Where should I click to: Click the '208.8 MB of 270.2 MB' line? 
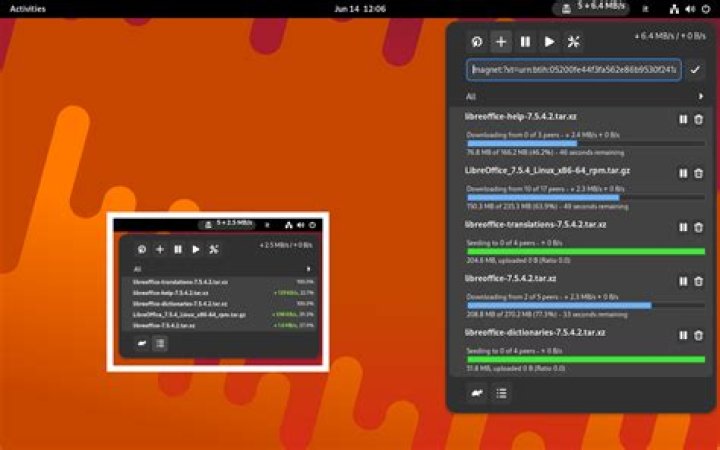(x=547, y=315)
